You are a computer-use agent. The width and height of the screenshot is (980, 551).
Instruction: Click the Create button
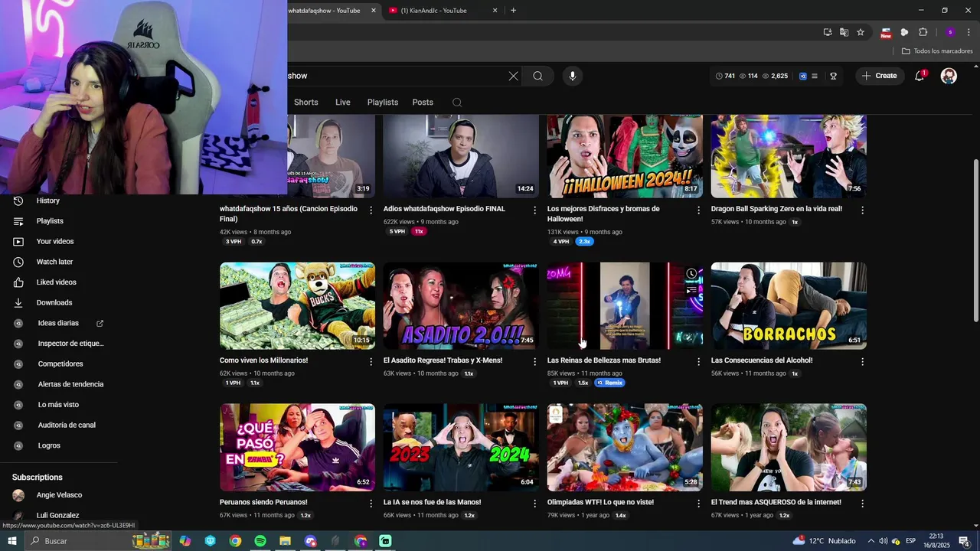(879, 76)
